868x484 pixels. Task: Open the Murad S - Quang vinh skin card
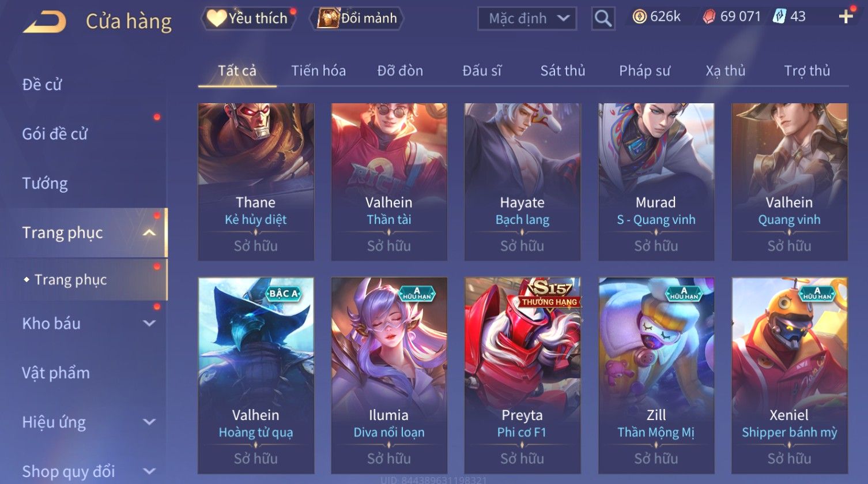coord(656,182)
